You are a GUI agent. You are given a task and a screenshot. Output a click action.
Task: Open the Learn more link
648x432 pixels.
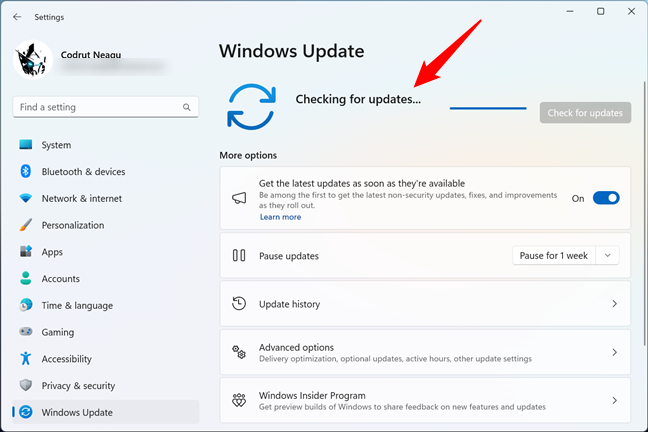click(280, 217)
